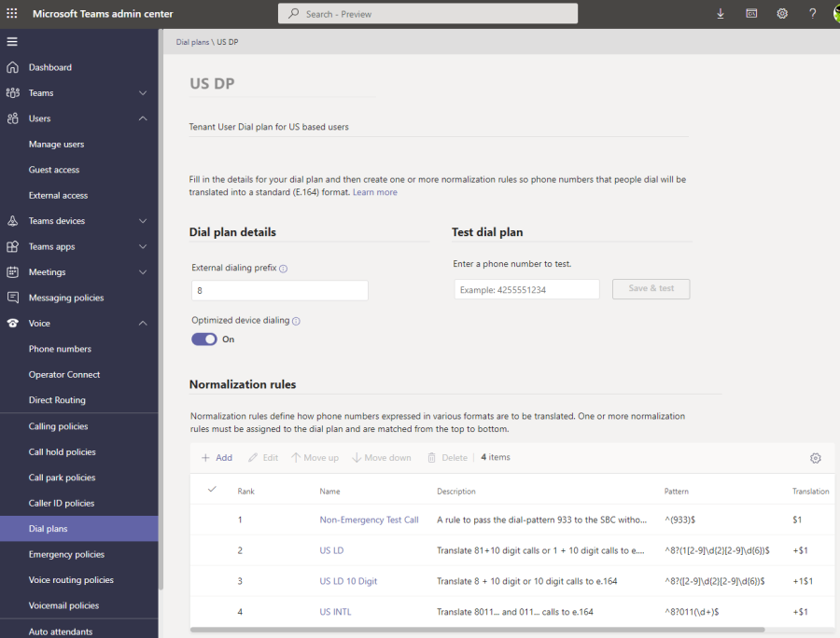This screenshot has height=638, width=840.
Task: Open External access in sidebar
Action: coord(59,195)
